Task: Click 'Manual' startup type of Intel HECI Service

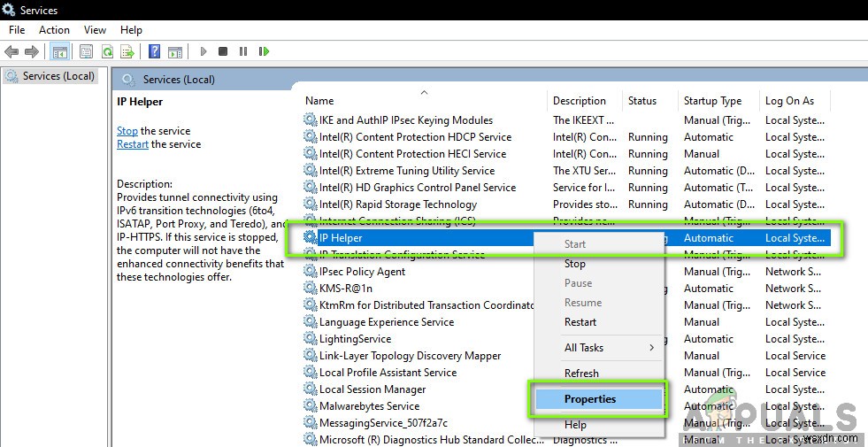Action: 702,153
